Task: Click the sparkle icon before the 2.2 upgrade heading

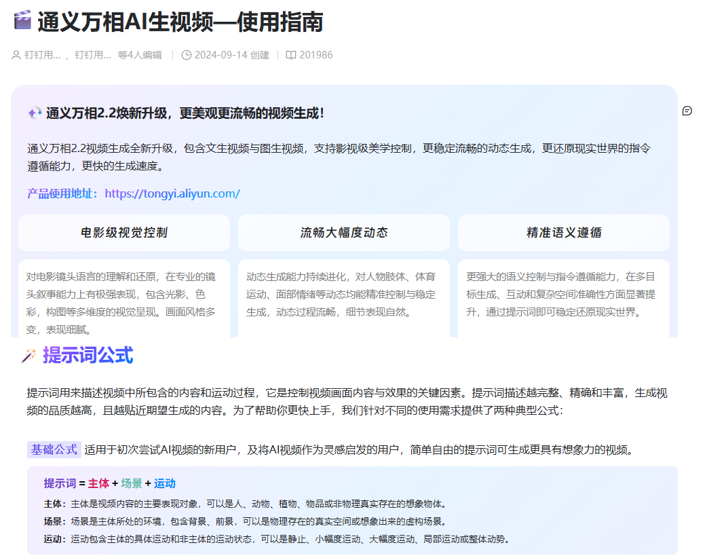Action: pos(35,113)
